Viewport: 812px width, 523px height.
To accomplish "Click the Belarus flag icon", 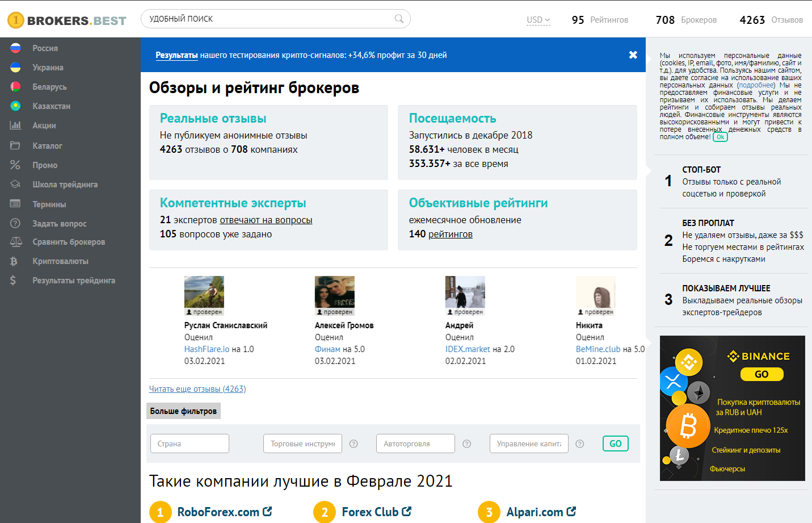I will [15, 87].
